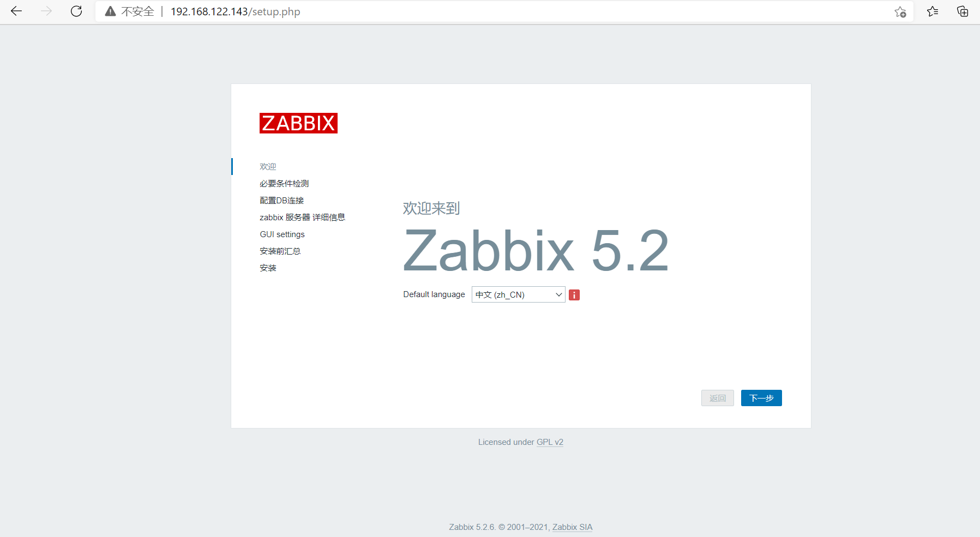The height and width of the screenshot is (537, 980).
Task: Reload the setup page
Action: [x=76, y=11]
